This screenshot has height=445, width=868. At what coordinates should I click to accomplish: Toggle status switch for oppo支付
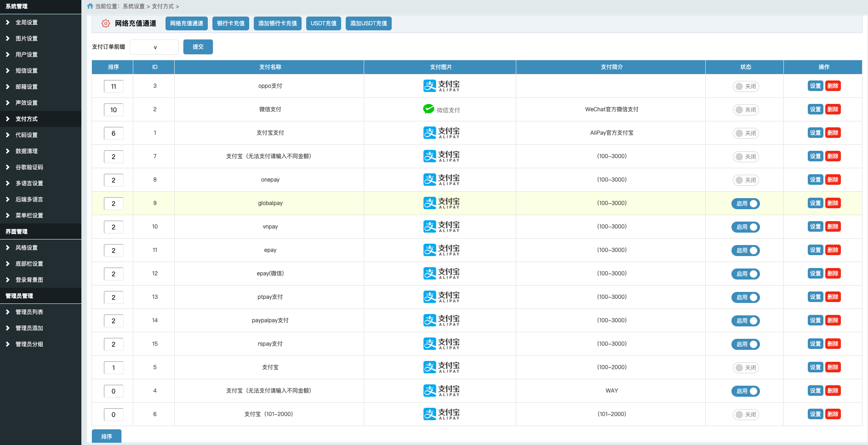[746, 86]
